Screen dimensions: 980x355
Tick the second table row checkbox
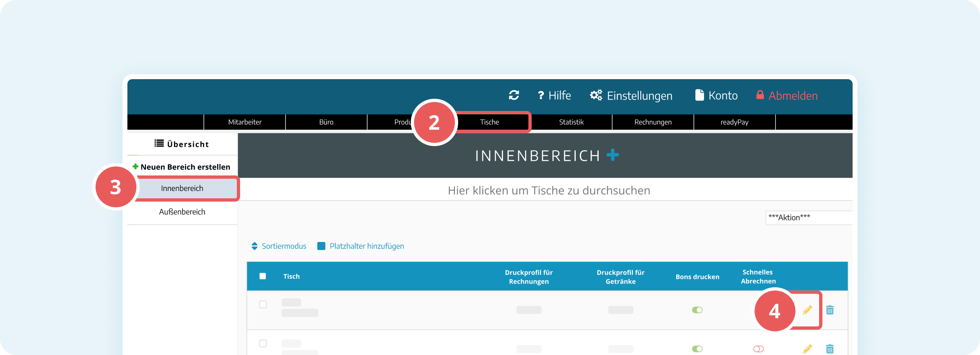coord(263,344)
